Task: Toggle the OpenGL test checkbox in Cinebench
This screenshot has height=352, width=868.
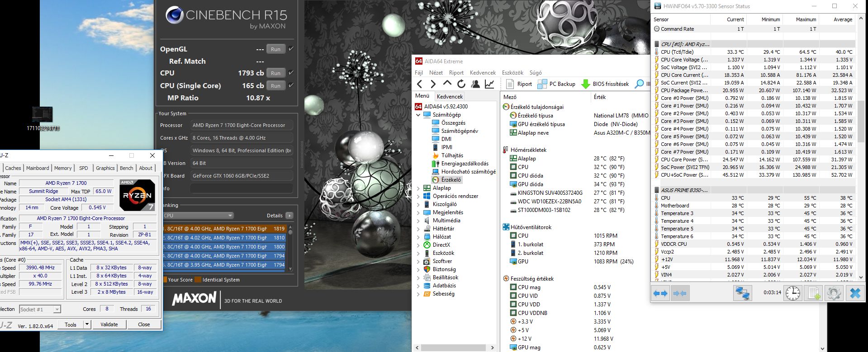Action: (x=291, y=49)
